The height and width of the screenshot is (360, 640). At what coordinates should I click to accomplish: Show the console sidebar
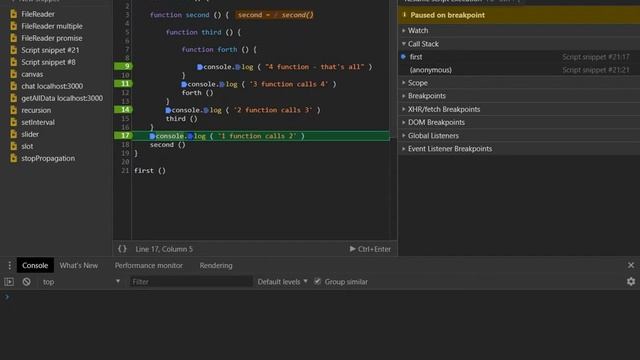pyautogui.click(x=9, y=282)
